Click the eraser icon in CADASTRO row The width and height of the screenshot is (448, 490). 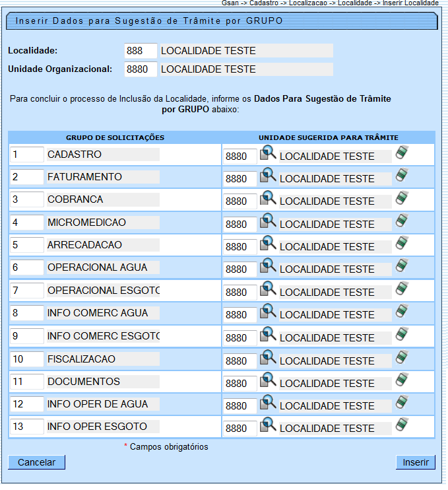pos(401,154)
